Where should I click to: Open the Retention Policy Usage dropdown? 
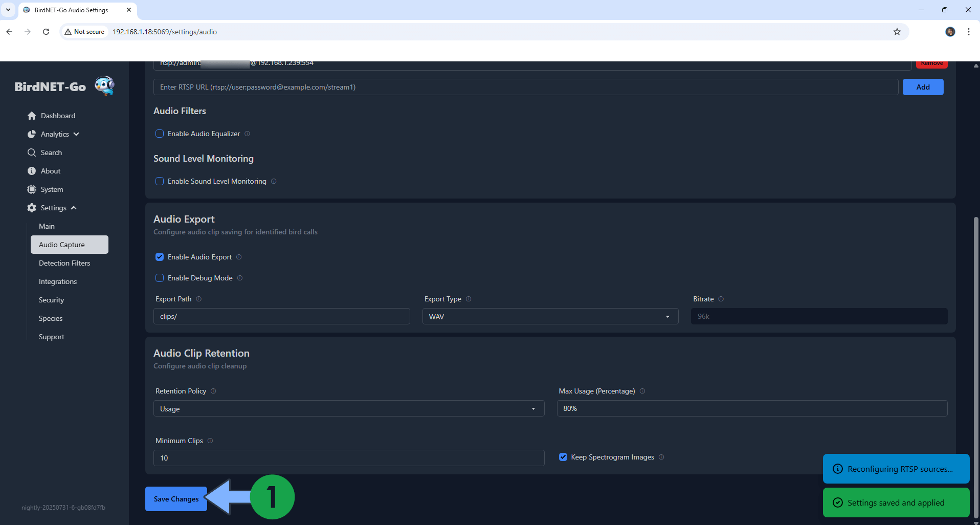tap(349, 408)
